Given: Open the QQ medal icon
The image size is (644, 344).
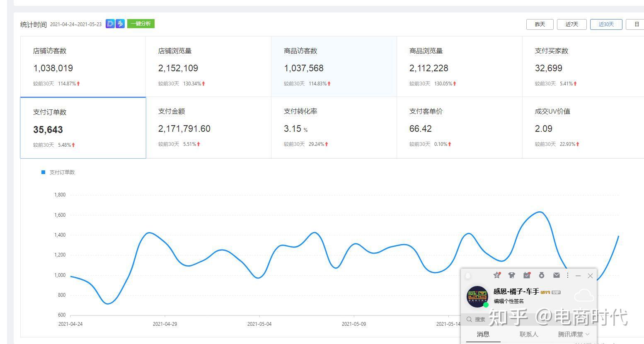Looking at the screenshot, I should [542, 275].
